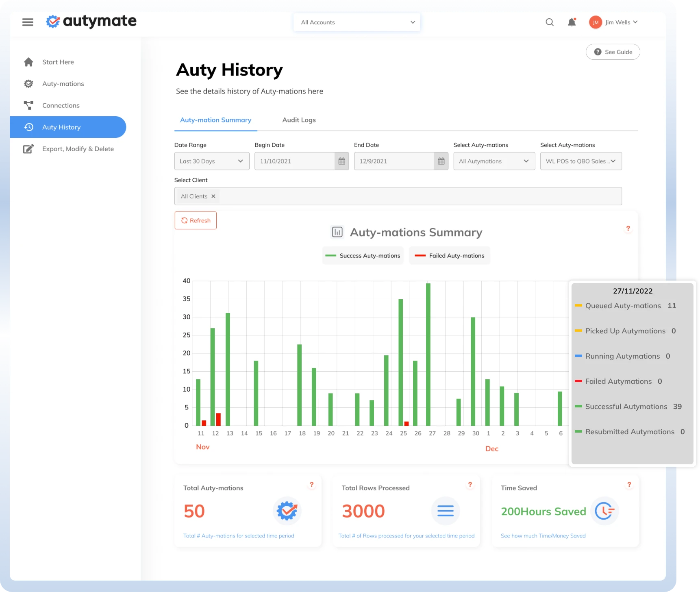Open help for Total Rows Processed card
The image size is (700, 592).
[470, 485]
